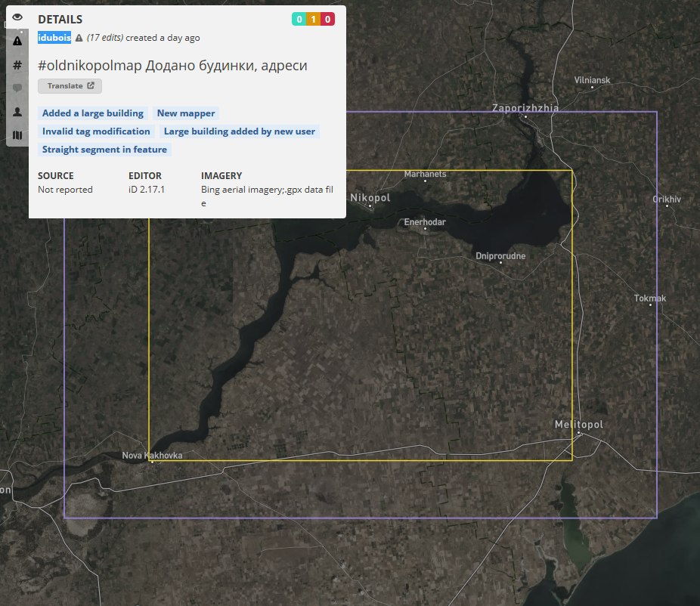Click the green 0 review counter

coord(299,19)
